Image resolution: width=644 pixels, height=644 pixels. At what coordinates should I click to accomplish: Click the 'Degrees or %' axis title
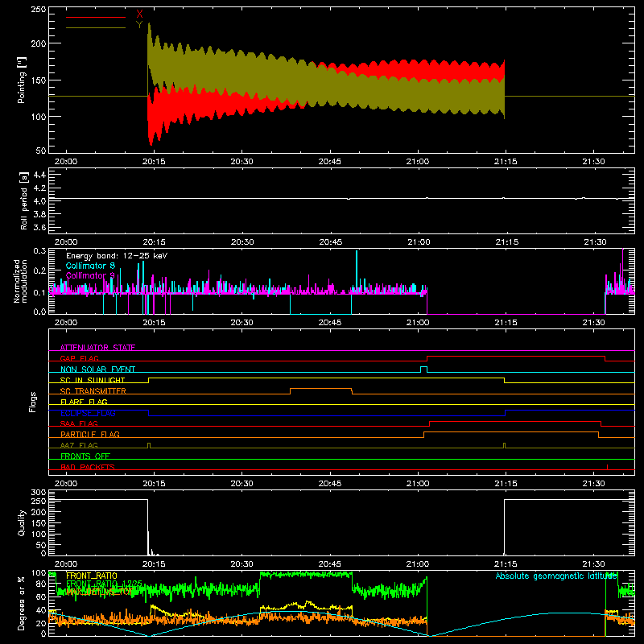point(22,603)
